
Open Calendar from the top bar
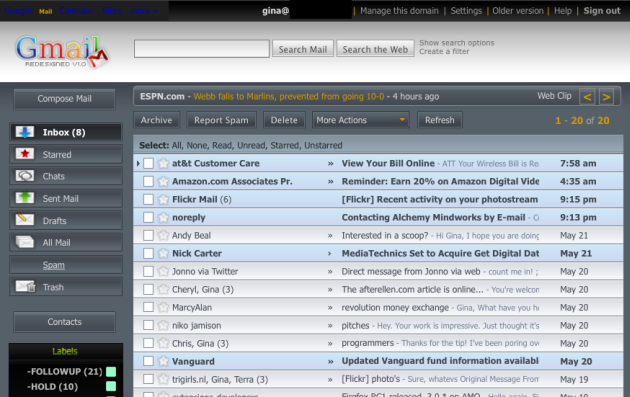click(76, 11)
